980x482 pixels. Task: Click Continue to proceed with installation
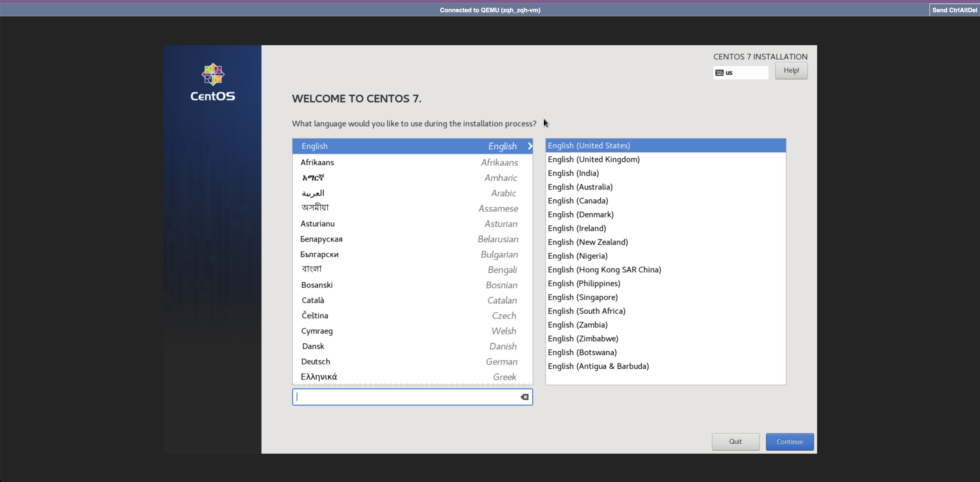[x=790, y=441]
